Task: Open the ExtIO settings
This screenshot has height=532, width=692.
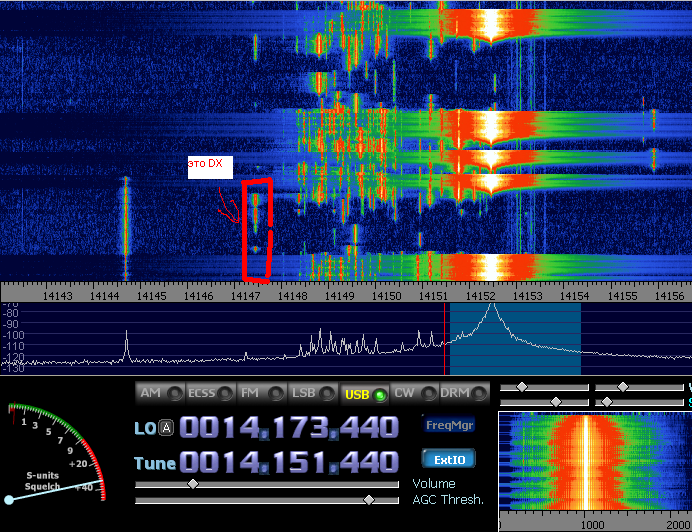Action: pyautogui.click(x=448, y=460)
